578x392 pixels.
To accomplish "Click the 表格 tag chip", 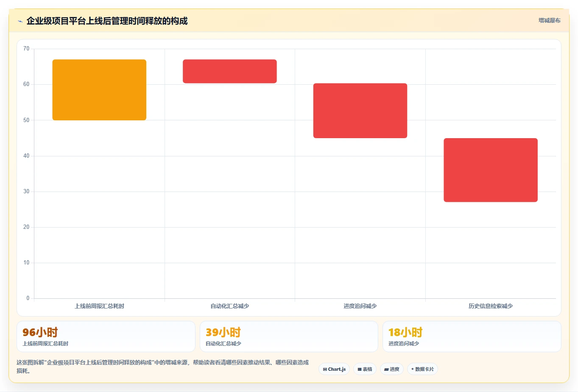I will click(365, 369).
